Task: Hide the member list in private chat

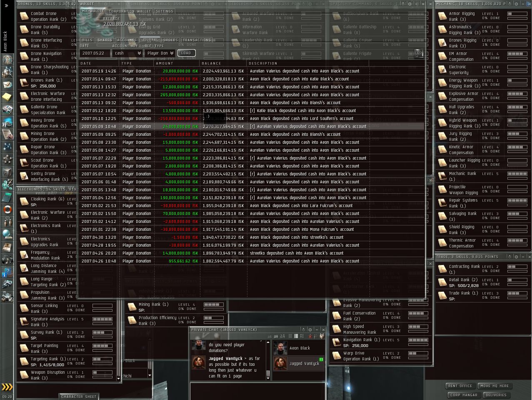Action: (310, 336)
